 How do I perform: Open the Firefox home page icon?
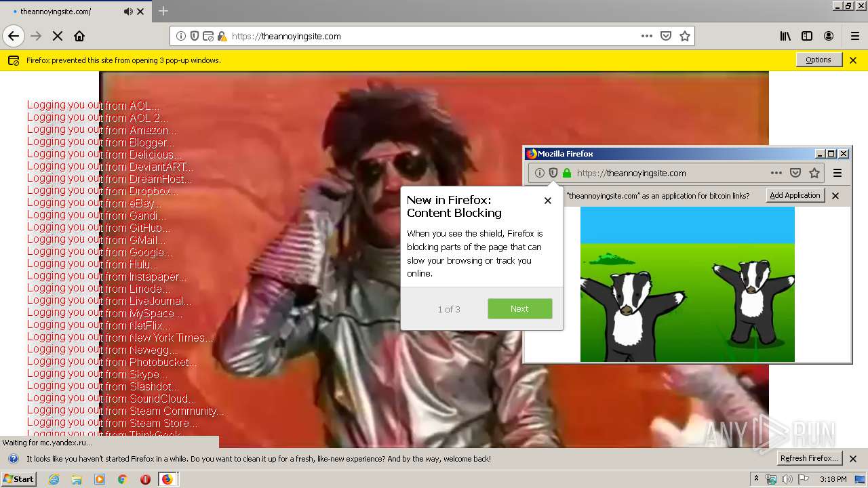click(x=79, y=36)
